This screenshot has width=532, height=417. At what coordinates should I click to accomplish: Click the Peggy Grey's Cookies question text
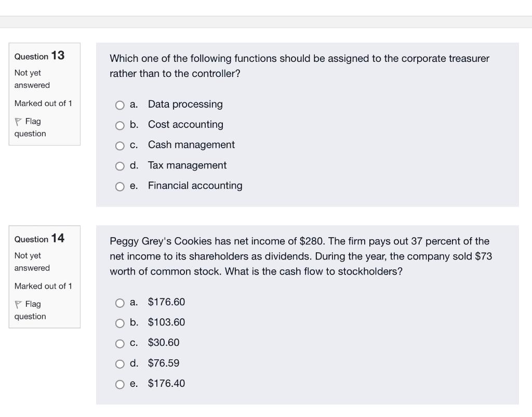point(300,256)
